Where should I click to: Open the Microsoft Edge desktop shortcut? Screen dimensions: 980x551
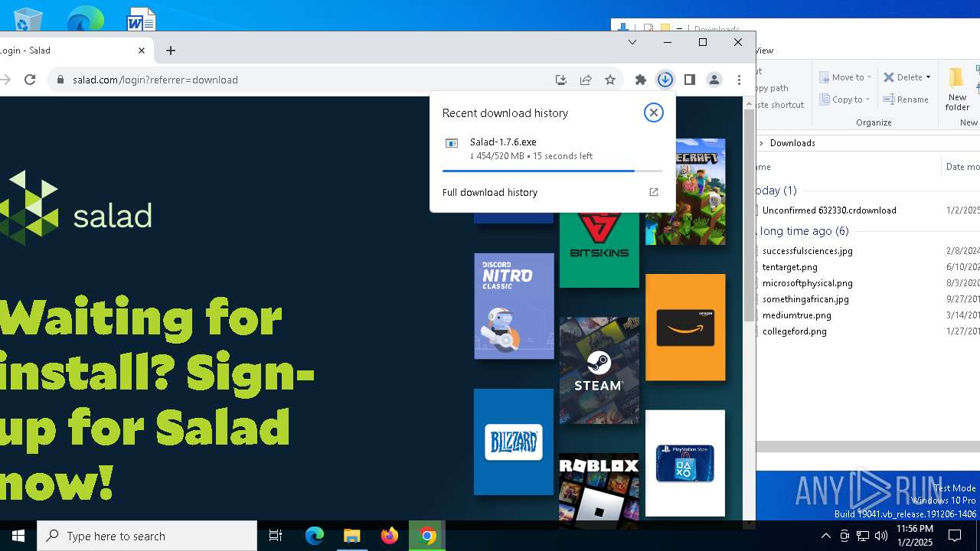(x=85, y=18)
